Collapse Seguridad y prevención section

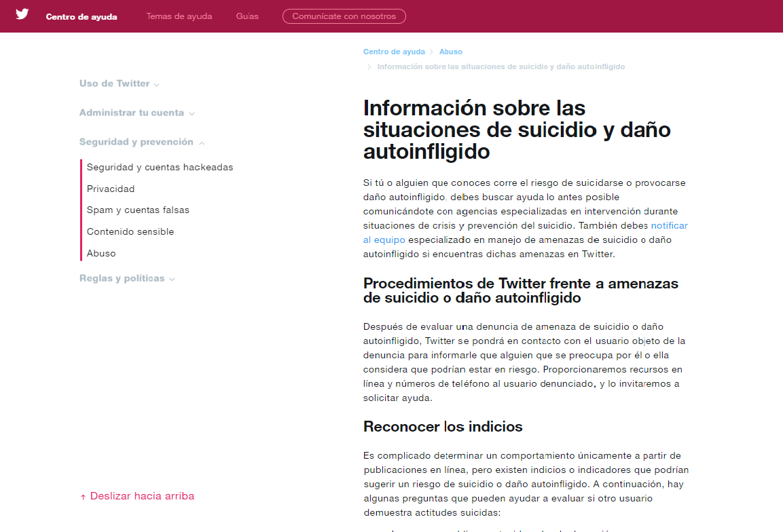pos(142,142)
